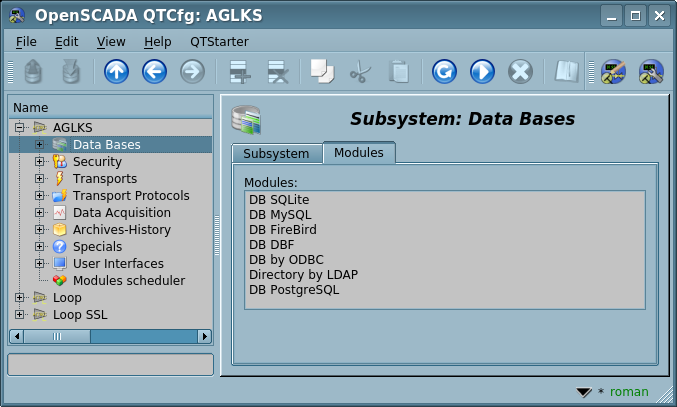Open the File menu
677x407 pixels.
[x=26, y=42]
